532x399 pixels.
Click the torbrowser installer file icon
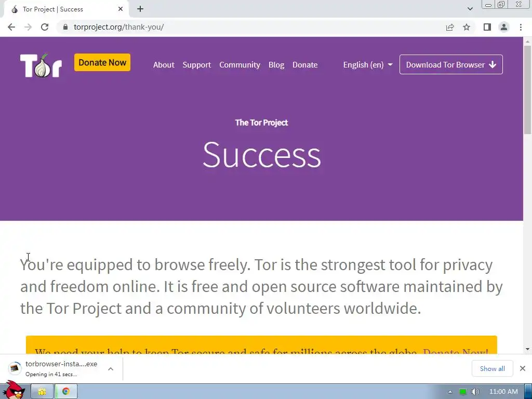(x=15, y=368)
